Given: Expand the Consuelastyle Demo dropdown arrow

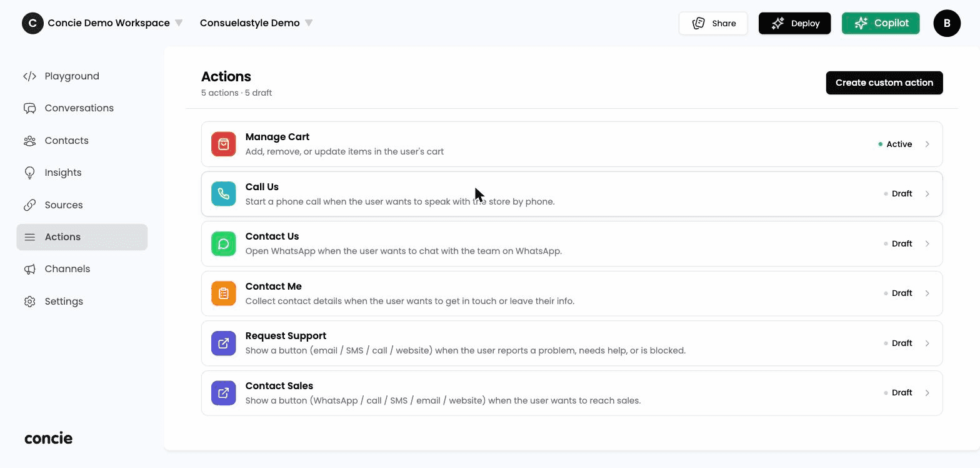Looking at the screenshot, I should click(309, 23).
